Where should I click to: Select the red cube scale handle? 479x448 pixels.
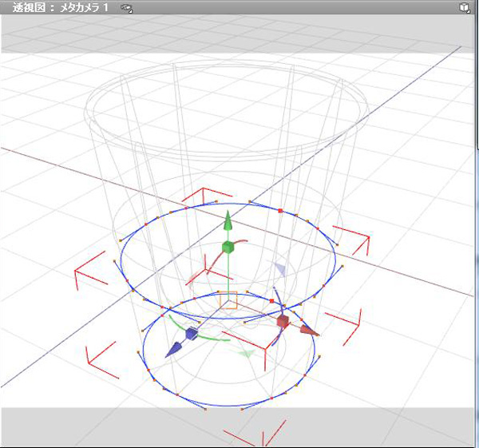tap(283, 321)
